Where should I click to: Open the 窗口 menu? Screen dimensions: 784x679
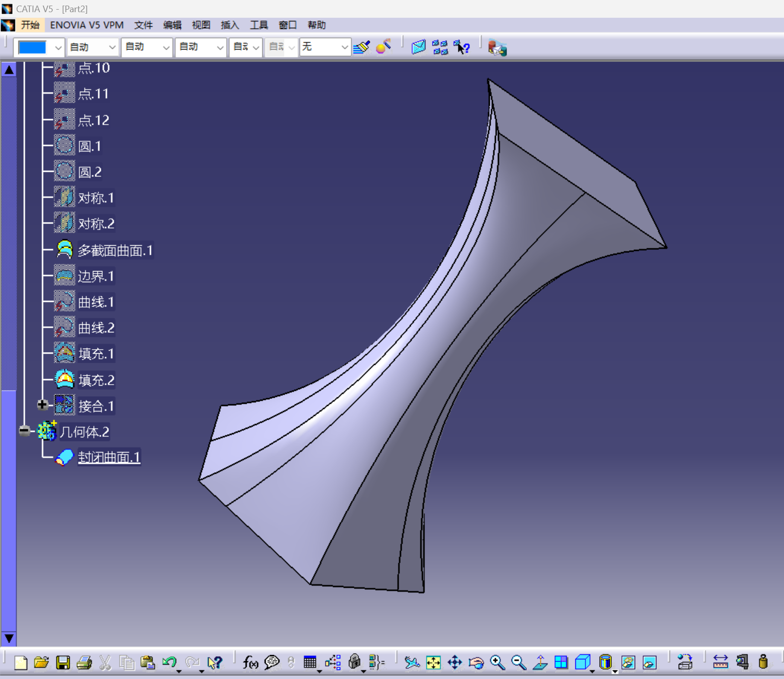coord(288,25)
